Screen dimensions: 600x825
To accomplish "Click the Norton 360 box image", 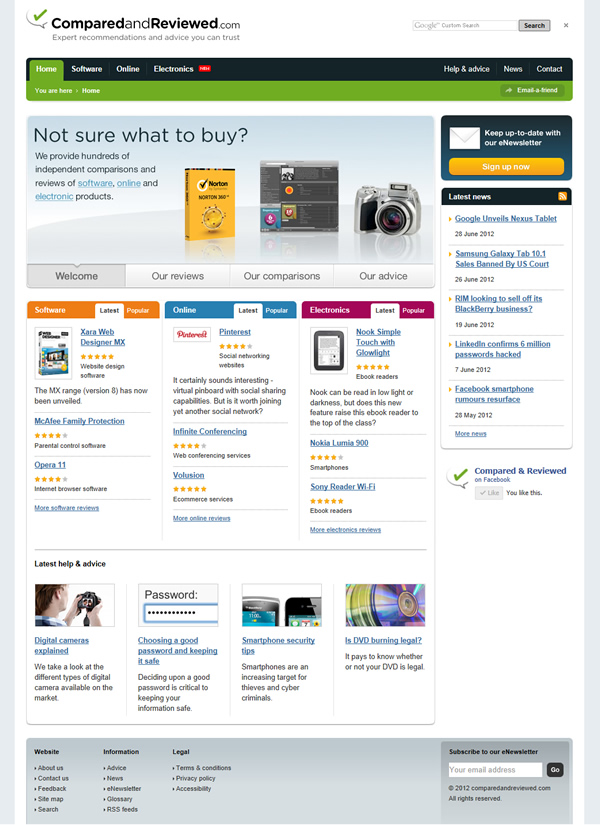I will click(x=211, y=205).
